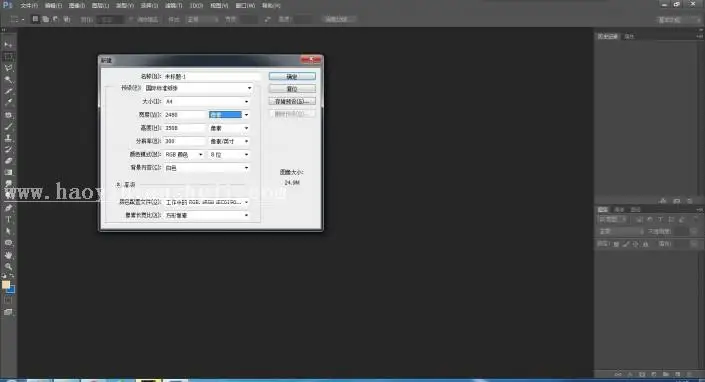Click the 名称 name input field
The height and width of the screenshot is (382, 705).
point(212,76)
